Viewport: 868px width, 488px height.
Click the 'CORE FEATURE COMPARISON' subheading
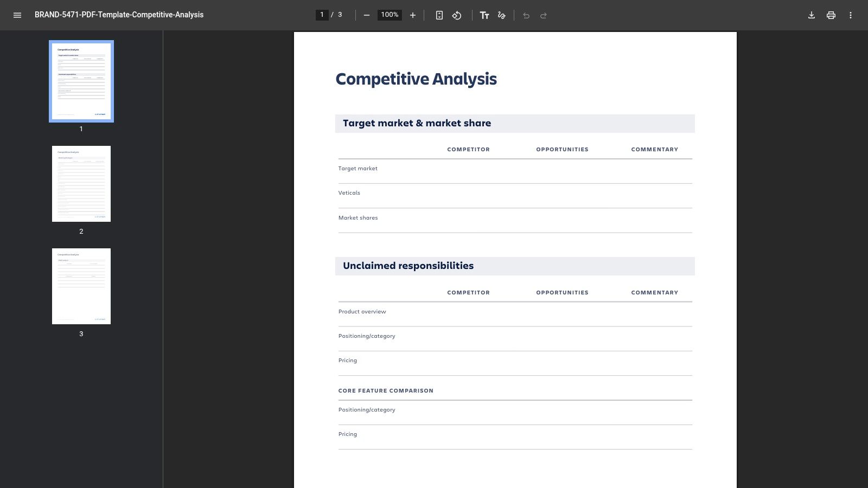(386, 391)
